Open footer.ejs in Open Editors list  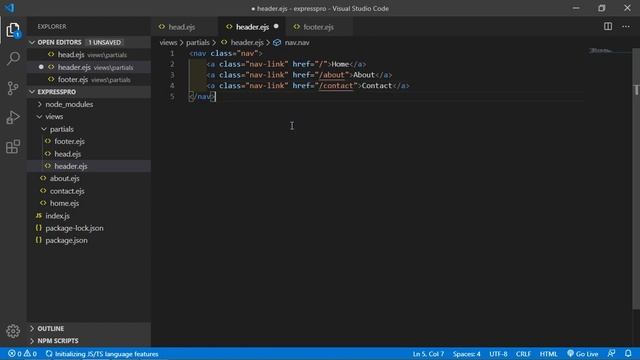89,80
